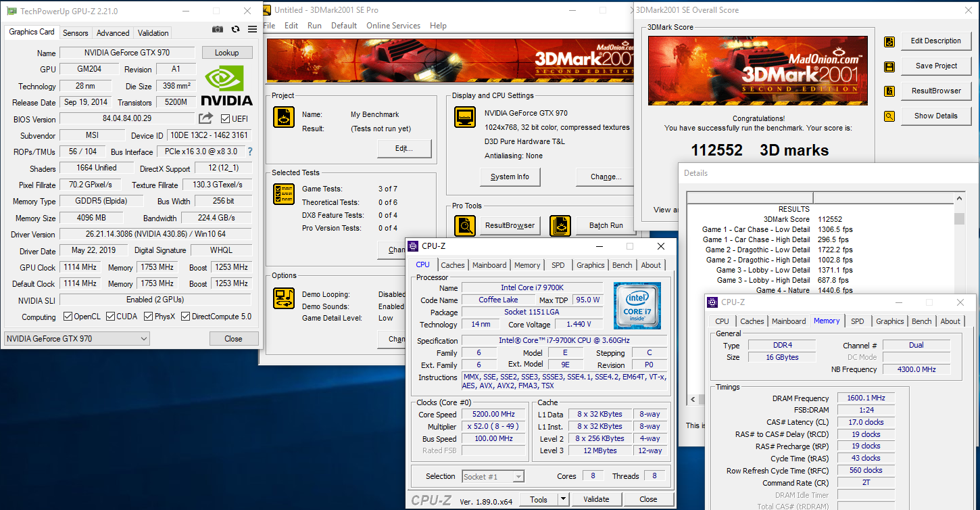Take GPU-Z screenshot with camera icon
Screen dimensions: 980x510
point(217,30)
